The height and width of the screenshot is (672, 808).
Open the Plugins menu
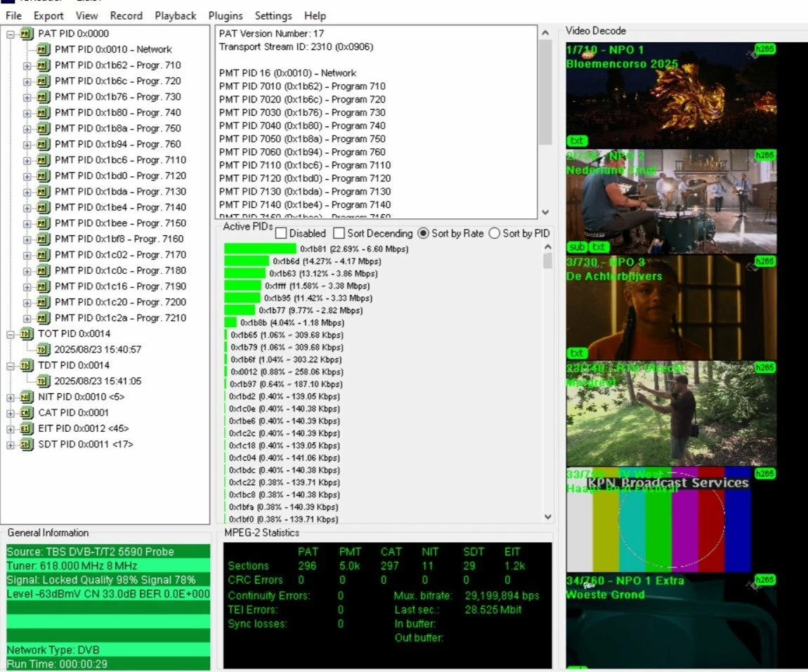(226, 15)
